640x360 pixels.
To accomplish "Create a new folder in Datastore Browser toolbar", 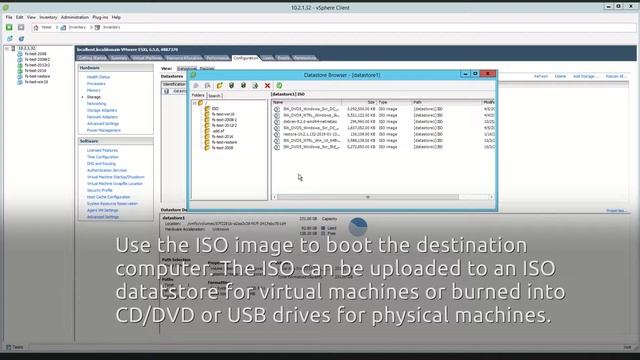I will coord(220,85).
